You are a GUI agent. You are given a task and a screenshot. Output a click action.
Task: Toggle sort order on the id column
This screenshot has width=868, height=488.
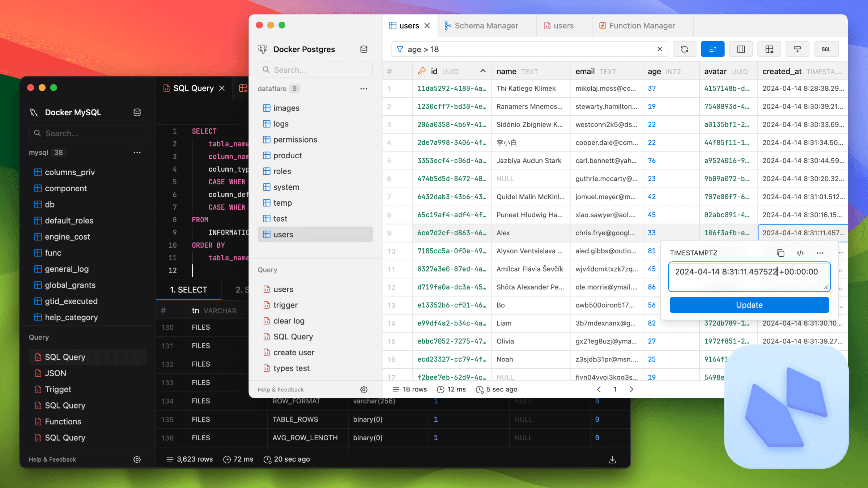[482, 71]
